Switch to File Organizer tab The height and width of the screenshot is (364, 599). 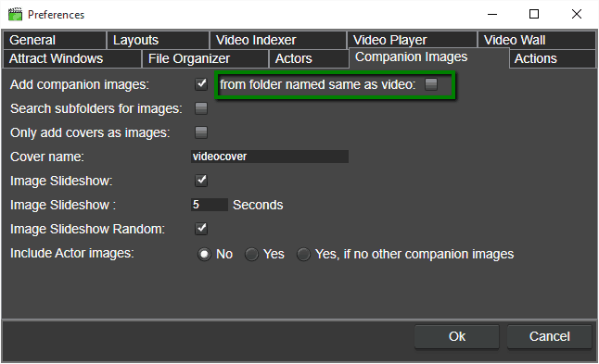[206, 58]
